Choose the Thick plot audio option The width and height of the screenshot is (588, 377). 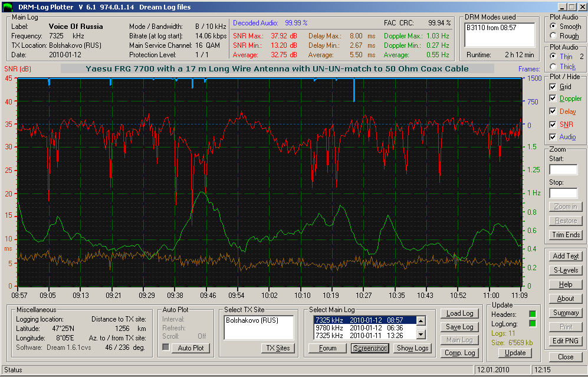point(553,67)
